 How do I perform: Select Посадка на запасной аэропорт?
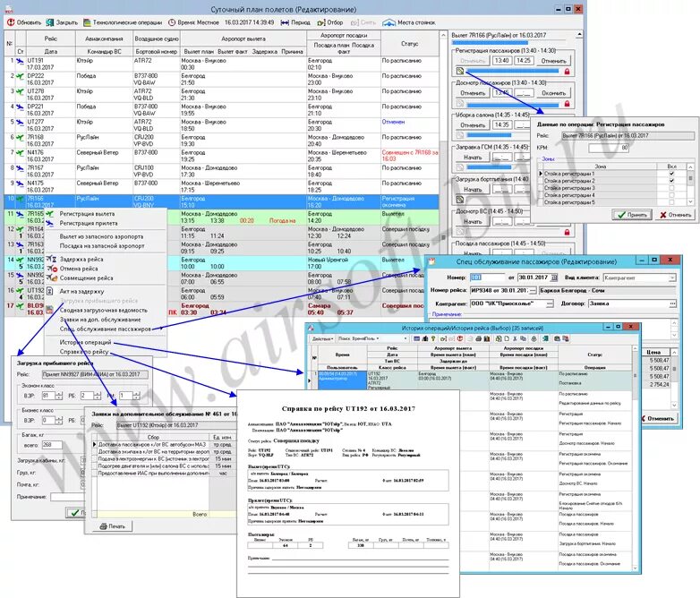(x=102, y=246)
